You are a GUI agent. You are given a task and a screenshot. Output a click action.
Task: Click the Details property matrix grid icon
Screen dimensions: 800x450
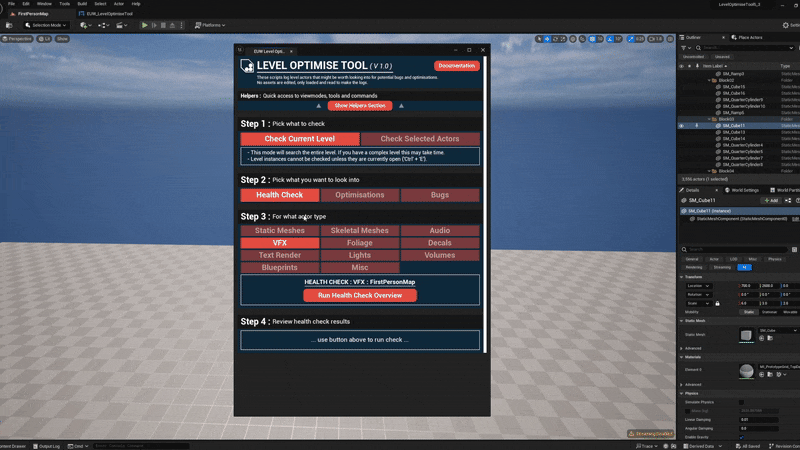point(794,249)
